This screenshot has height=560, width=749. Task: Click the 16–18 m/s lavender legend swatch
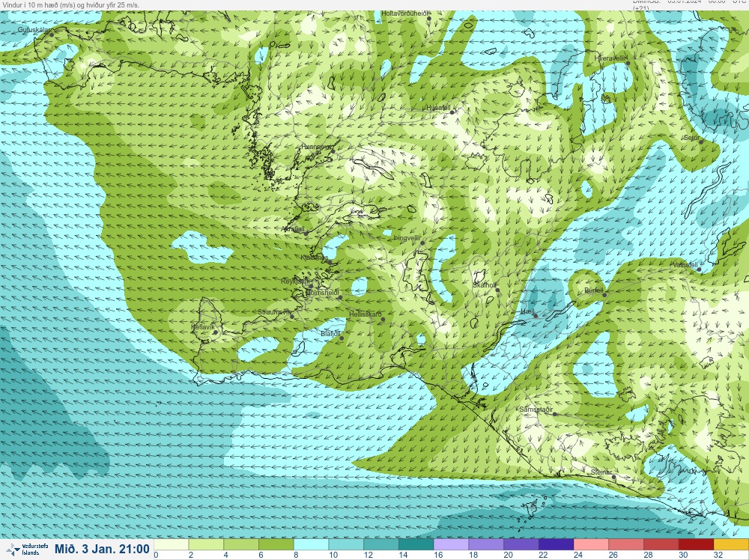[x=451, y=545]
